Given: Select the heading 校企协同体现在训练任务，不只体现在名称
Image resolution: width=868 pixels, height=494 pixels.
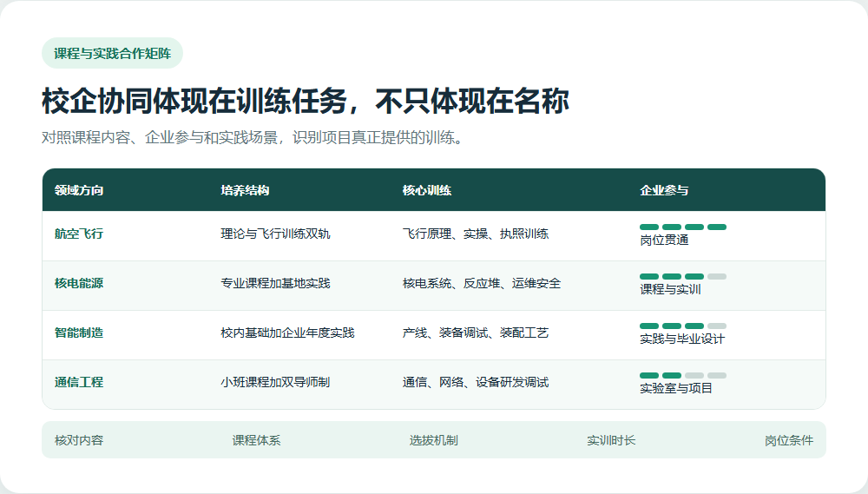Looking at the screenshot, I should pos(306,101).
